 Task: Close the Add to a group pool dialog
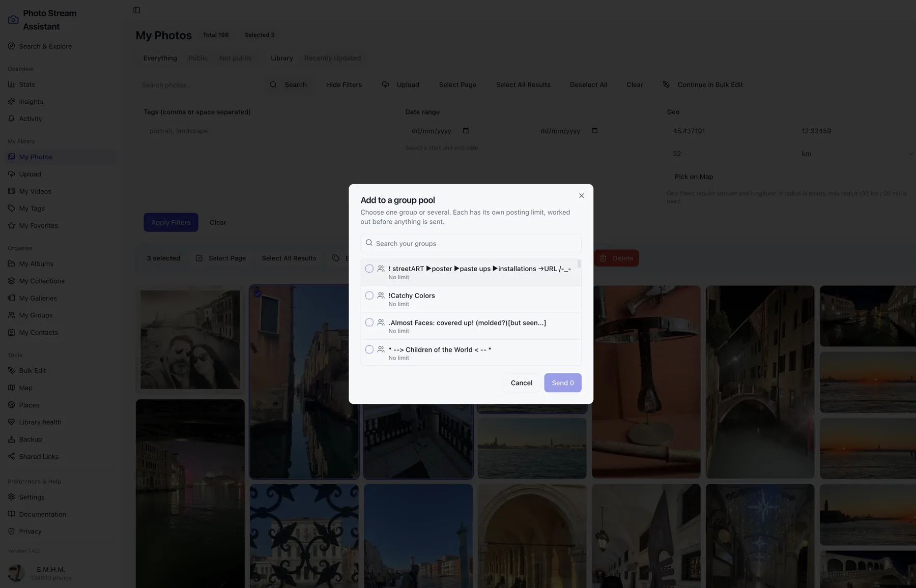pos(581,196)
